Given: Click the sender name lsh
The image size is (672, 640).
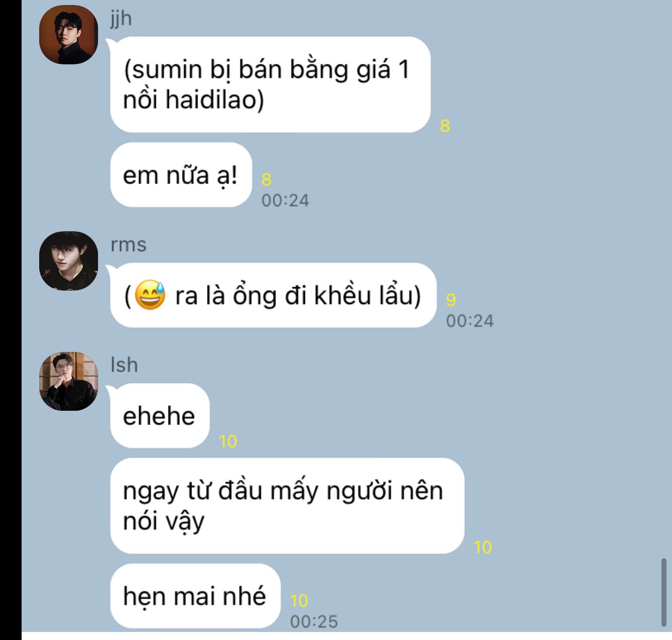Looking at the screenshot, I should tap(124, 365).
